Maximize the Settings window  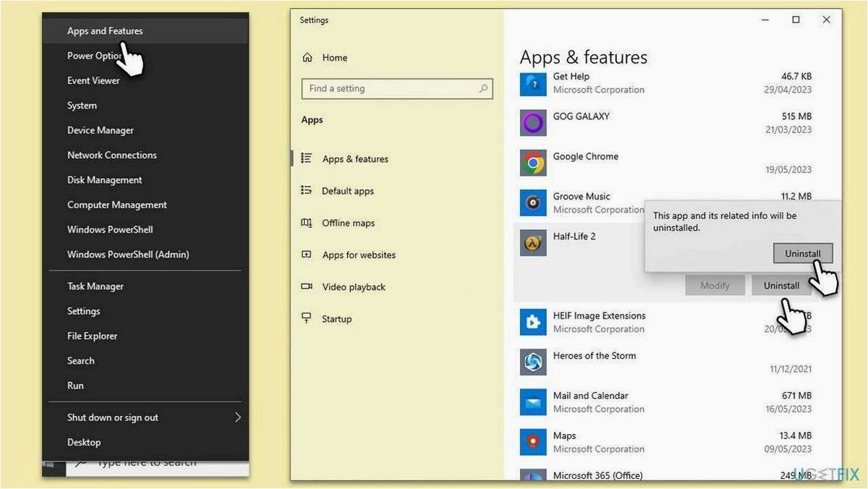pyautogui.click(x=796, y=20)
